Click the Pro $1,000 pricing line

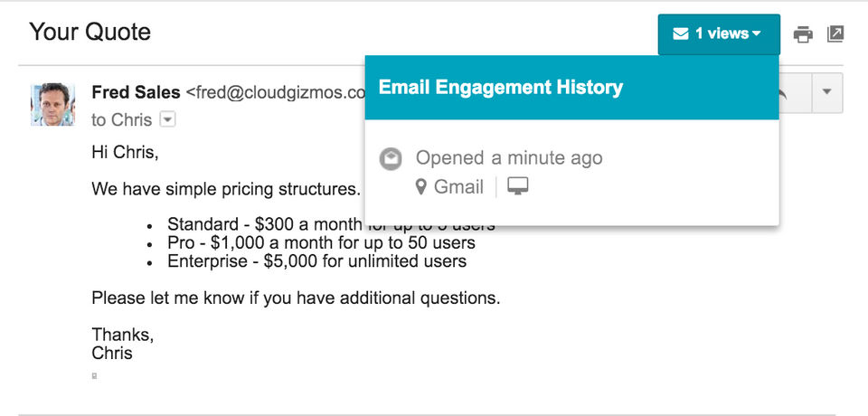point(321,243)
